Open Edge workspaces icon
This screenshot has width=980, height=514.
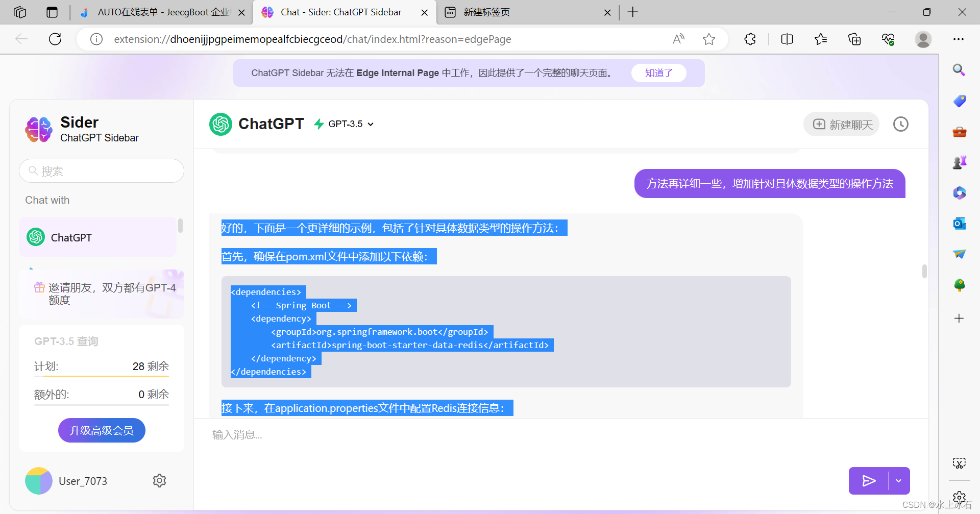tap(20, 12)
